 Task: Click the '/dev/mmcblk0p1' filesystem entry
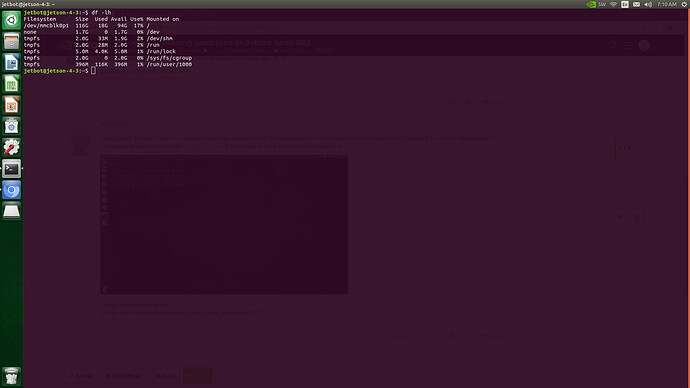pos(46,26)
